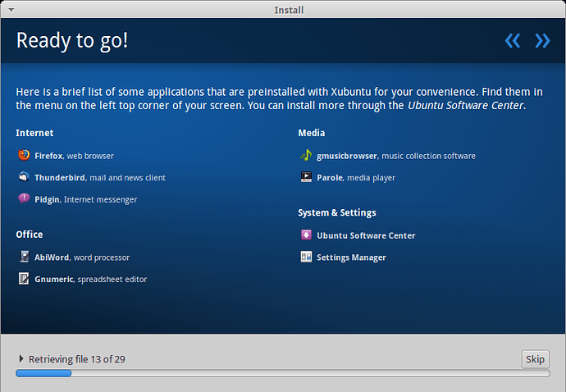Click the 'Media' section heading
The width and height of the screenshot is (566, 392).
(312, 133)
